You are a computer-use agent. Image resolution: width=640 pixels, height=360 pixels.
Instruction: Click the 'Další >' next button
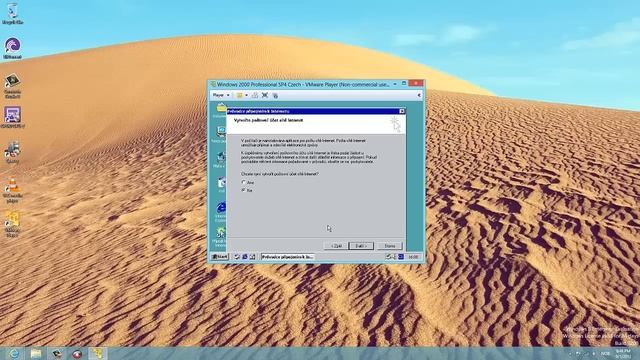coord(361,246)
